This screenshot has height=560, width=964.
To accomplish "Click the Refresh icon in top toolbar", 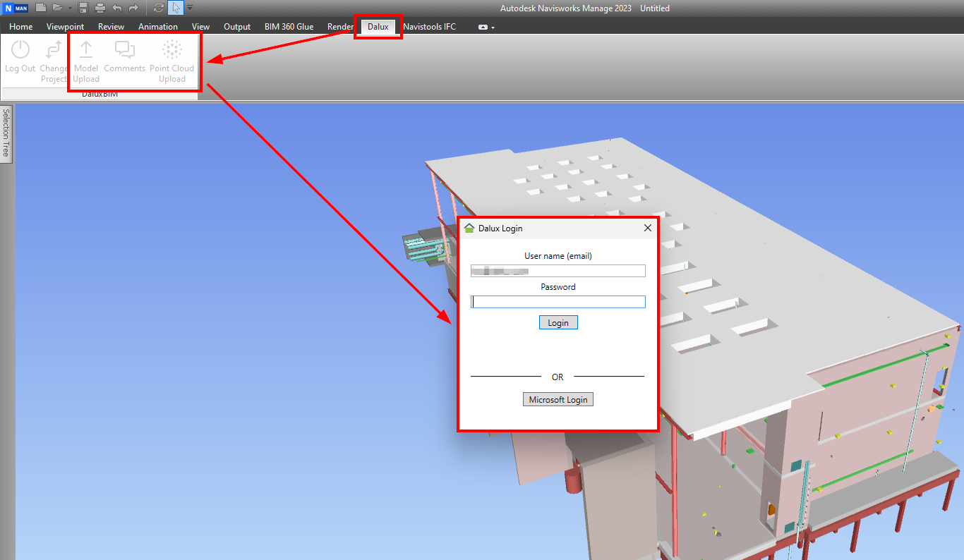I will 158,8.
